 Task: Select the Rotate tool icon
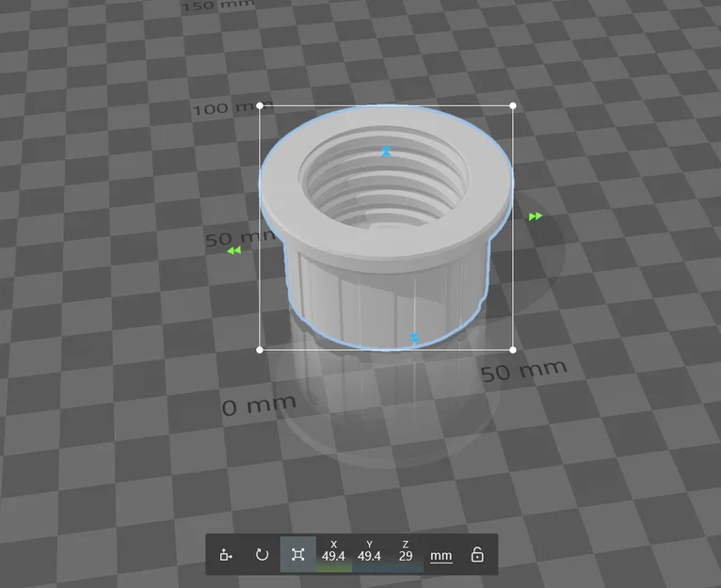click(x=262, y=554)
